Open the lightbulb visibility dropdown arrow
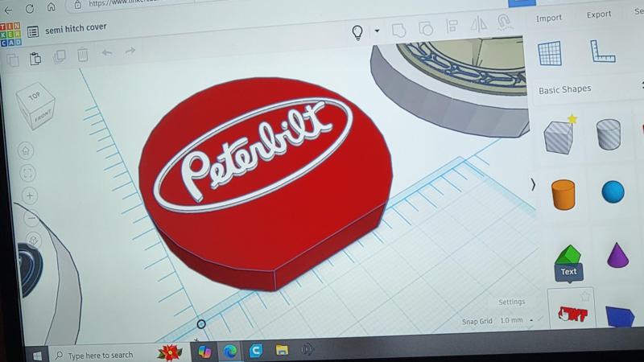This screenshot has width=644, height=362. pos(377,31)
